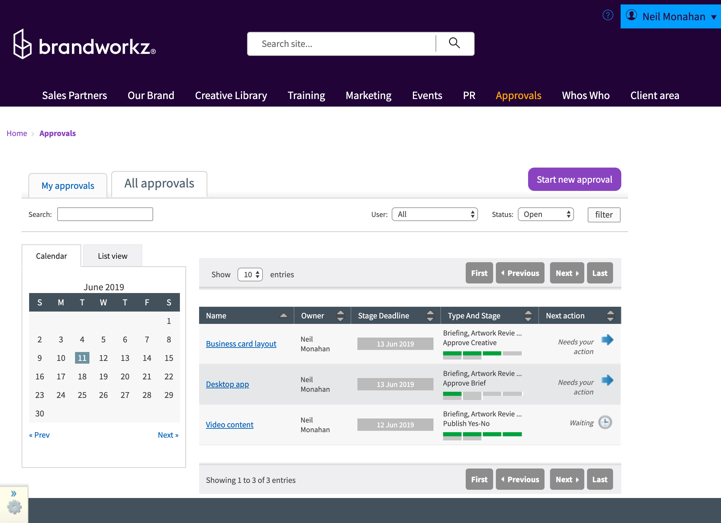Screen dimensions: 721x523
Task: Click the Search site input field
Action: (x=340, y=44)
